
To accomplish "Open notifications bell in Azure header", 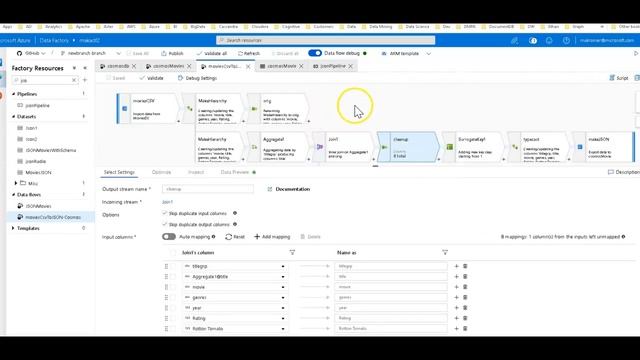I will tap(549, 40).
